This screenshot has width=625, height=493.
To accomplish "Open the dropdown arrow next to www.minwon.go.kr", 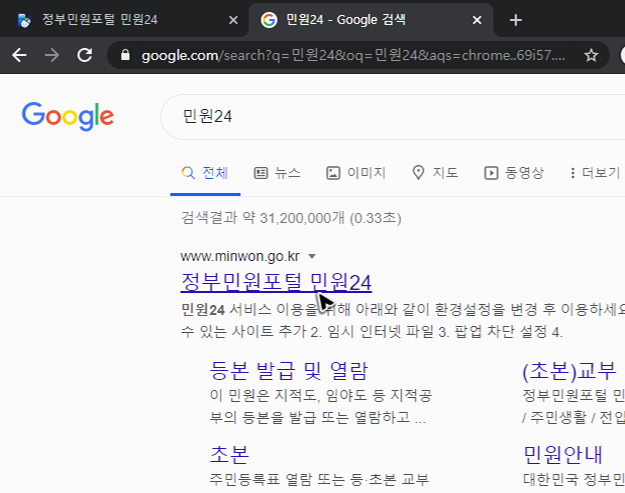I will (312, 256).
